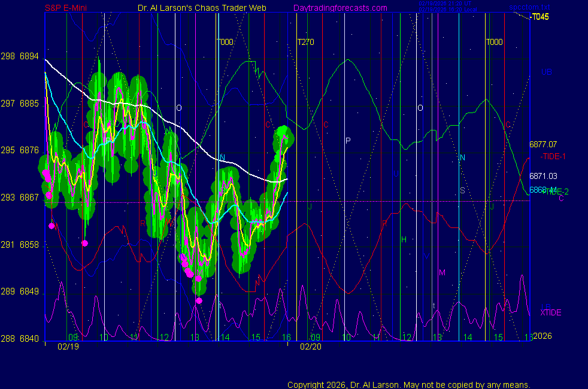Click Dr. Al Larson's Chaos Trader Web title
The width and height of the screenshot is (588, 389).
pyautogui.click(x=202, y=8)
